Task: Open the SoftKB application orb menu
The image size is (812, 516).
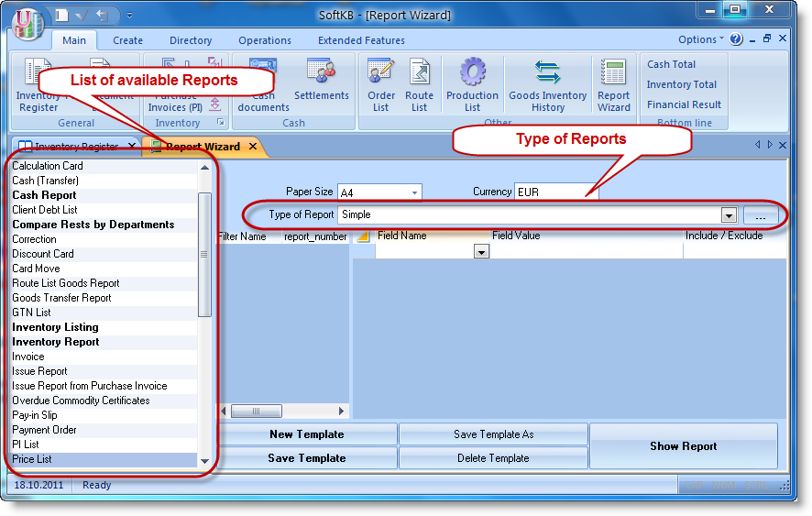Action: tap(28, 23)
